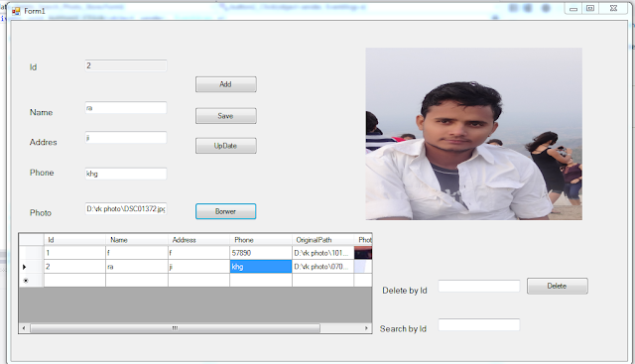Click the Delete button
Viewport: 635px width, 364px height.
[558, 286]
